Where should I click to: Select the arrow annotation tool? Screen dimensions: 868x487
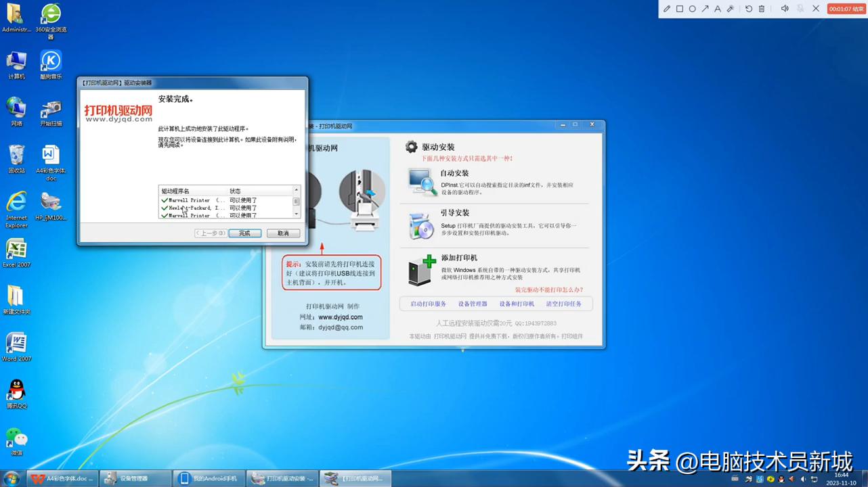point(706,9)
